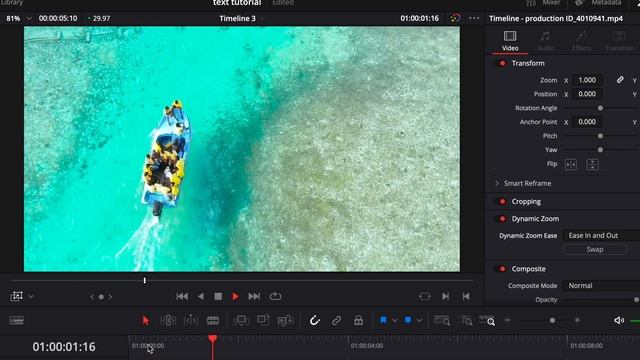This screenshot has width=640, height=360.
Task: Open the viewer overlay mode dropdown arrow
Action: (31, 297)
